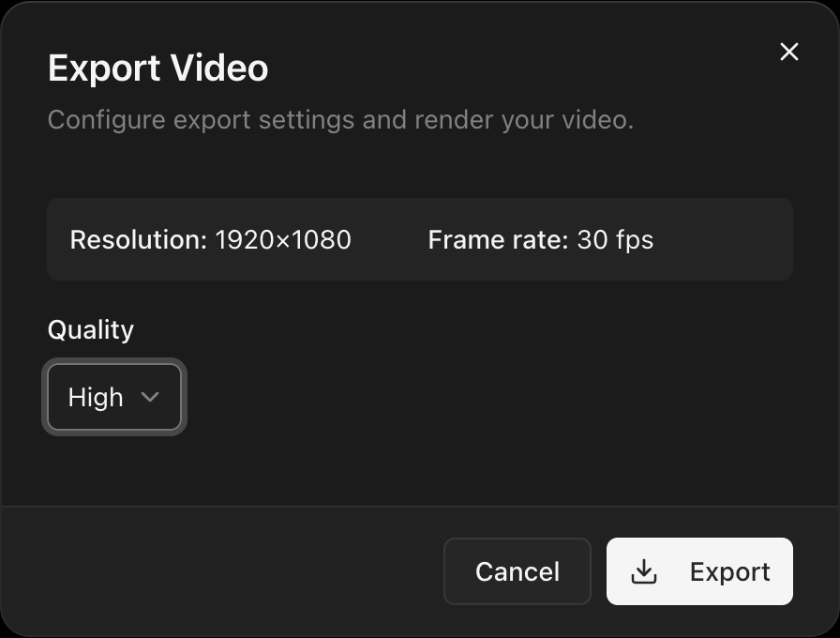Viewport: 840px width, 638px height.
Task: Click the quality selector to change from High
Action: point(113,397)
